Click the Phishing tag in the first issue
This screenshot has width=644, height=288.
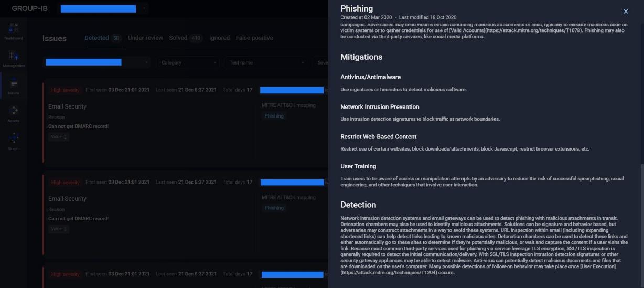click(274, 116)
